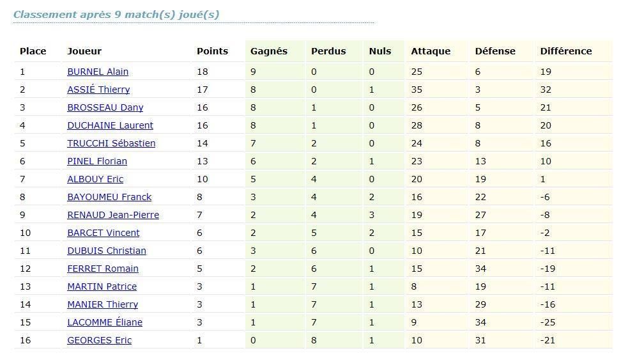Click the Gagnés column header

point(268,51)
